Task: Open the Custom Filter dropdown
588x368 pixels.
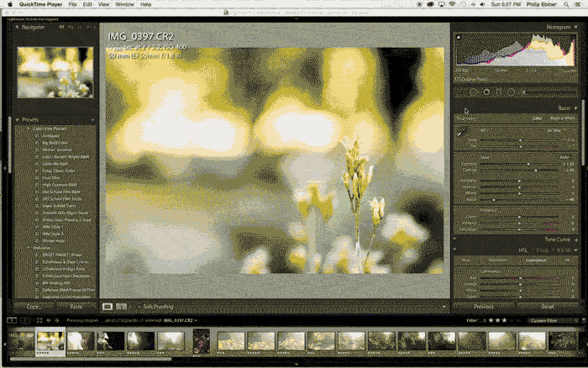Action: pyautogui.click(x=554, y=320)
